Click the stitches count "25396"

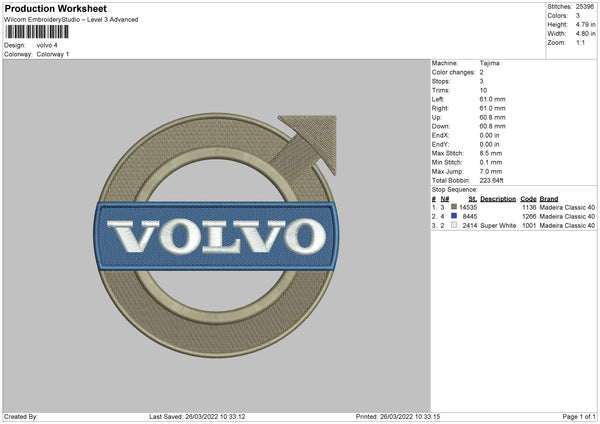point(585,7)
